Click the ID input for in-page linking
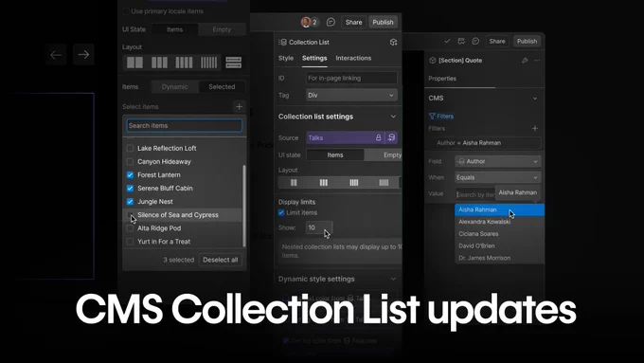Image resolution: width=644 pixels, height=363 pixels. pos(351,78)
